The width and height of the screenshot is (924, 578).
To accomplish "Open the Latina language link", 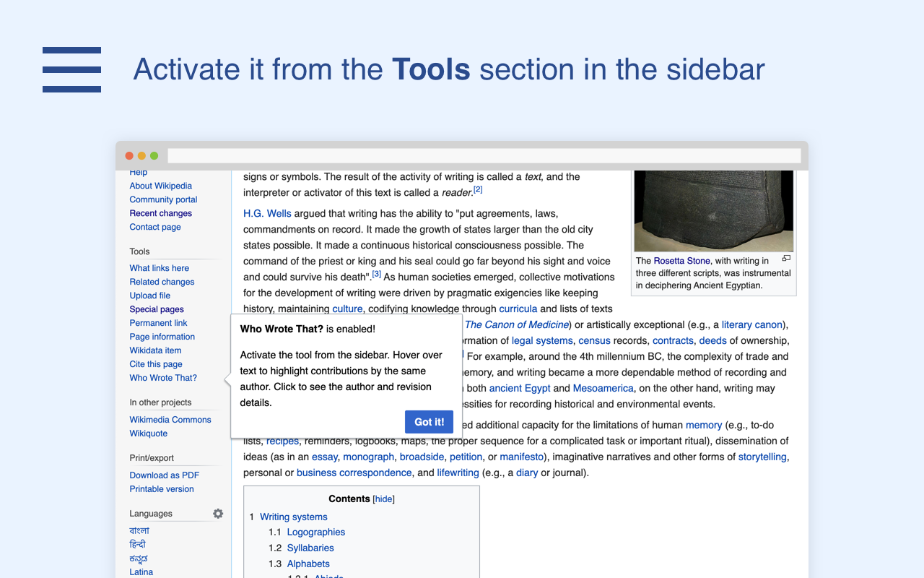I will click(141, 572).
